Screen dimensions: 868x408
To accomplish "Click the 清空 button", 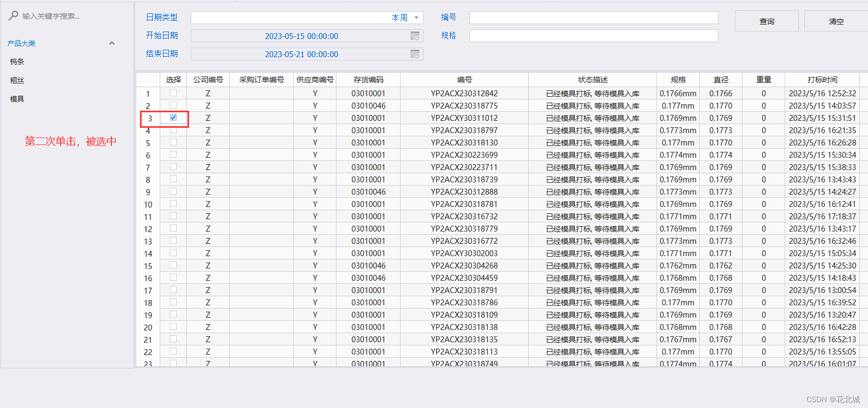I will click(836, 21).
